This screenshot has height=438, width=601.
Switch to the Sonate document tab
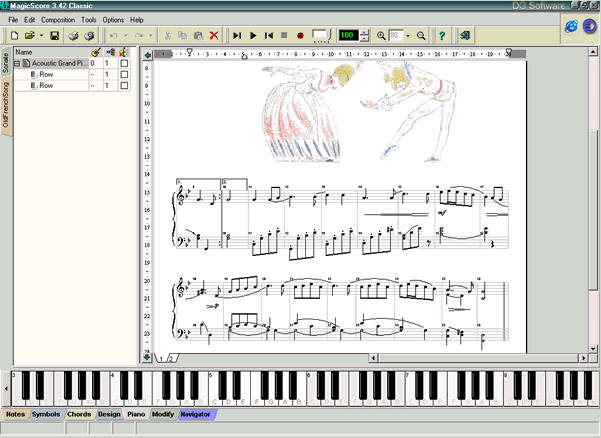click(6, 62)
